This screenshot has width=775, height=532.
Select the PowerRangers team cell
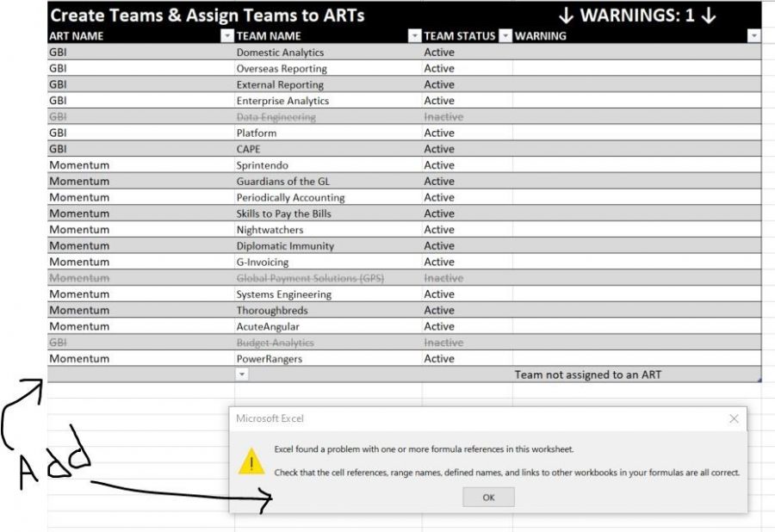click(328, 359)
